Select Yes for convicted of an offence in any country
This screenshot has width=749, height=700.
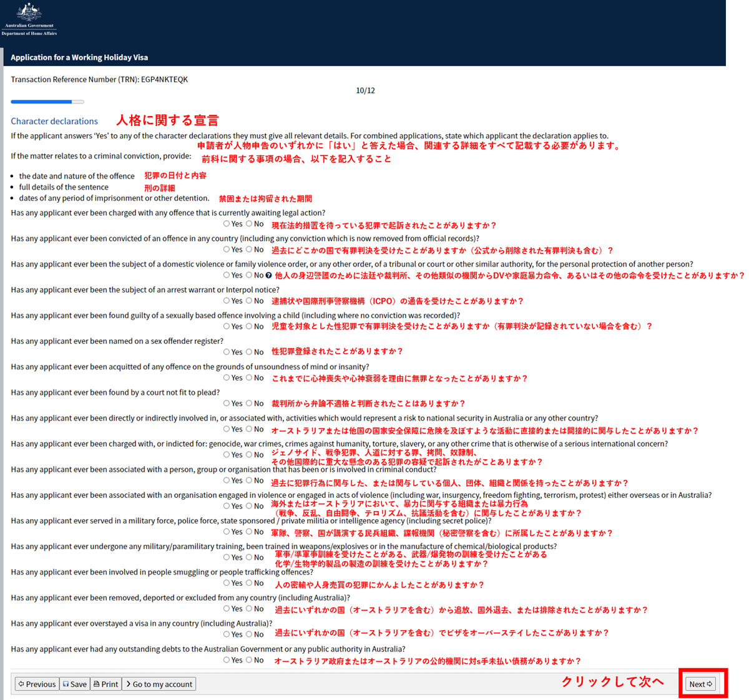(227, 250)
